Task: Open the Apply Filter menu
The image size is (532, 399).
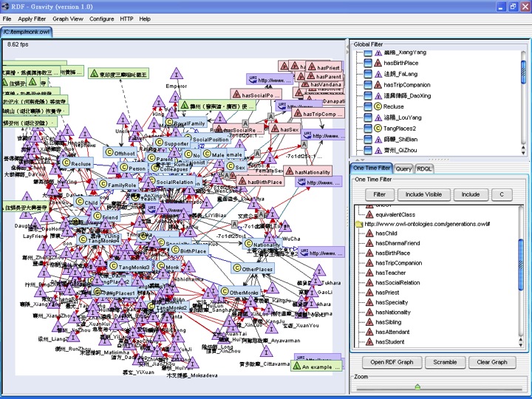Action: click(32, 19)
